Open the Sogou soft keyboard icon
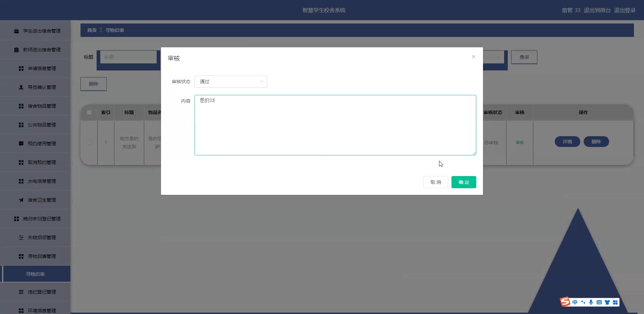Screen dimensions: 644x314 (x=599, y=302)
